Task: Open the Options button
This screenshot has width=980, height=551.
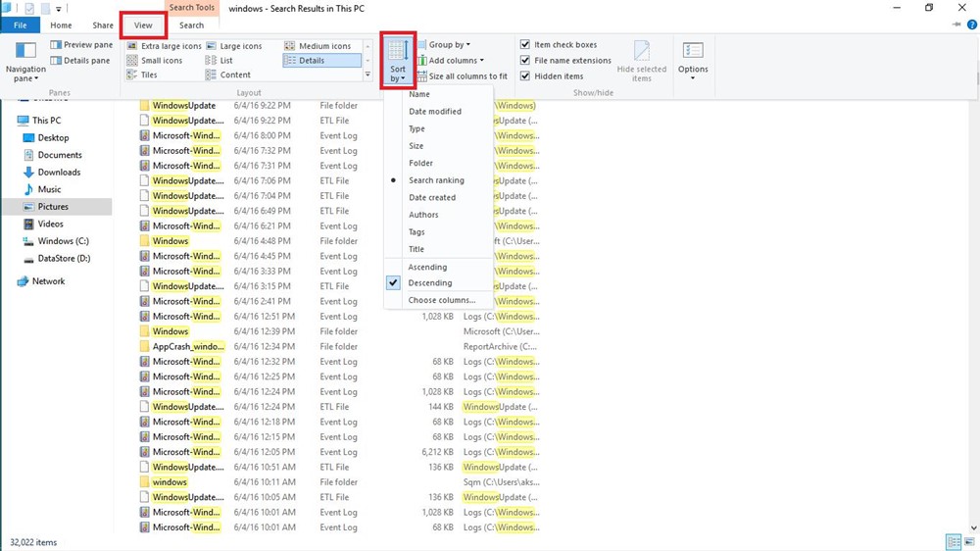Action: pos(693,61)
